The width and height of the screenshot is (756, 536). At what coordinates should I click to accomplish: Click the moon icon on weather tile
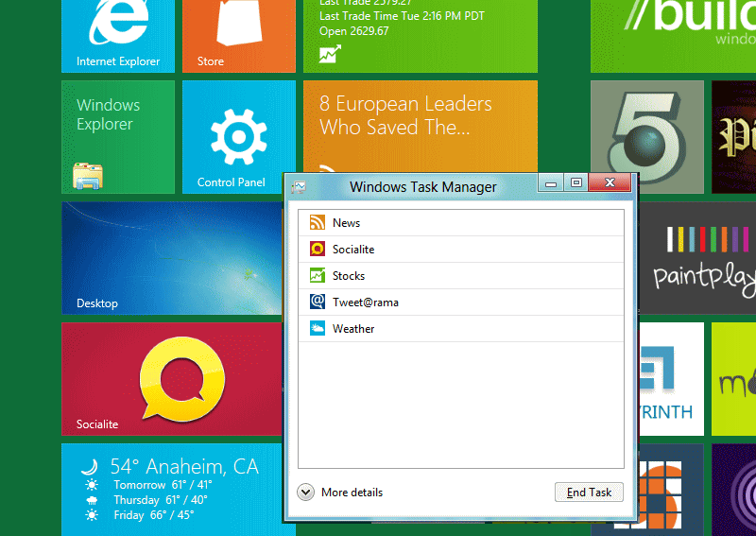(x=90, y=467)
